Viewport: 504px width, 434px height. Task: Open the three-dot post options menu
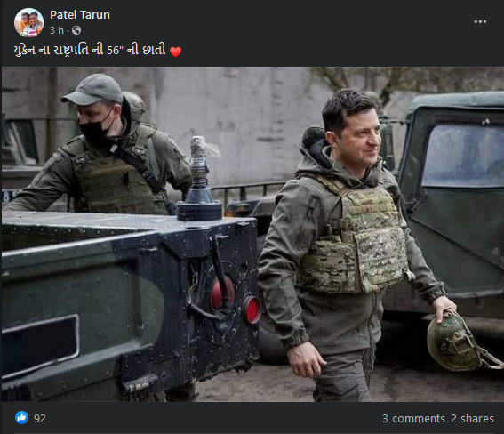coord(480,21)
